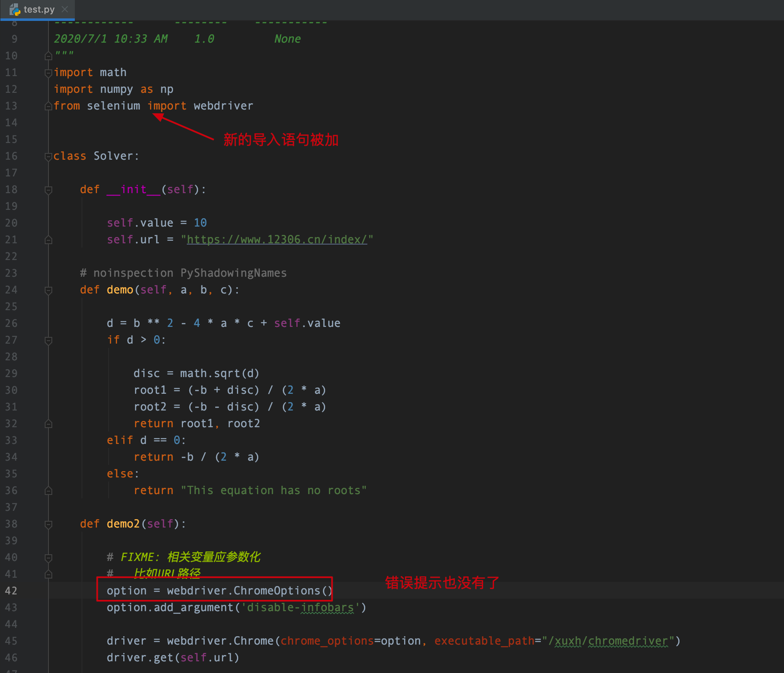Click 'root1' assignment on line 30
784x673 pixels.
click(150, 390)
